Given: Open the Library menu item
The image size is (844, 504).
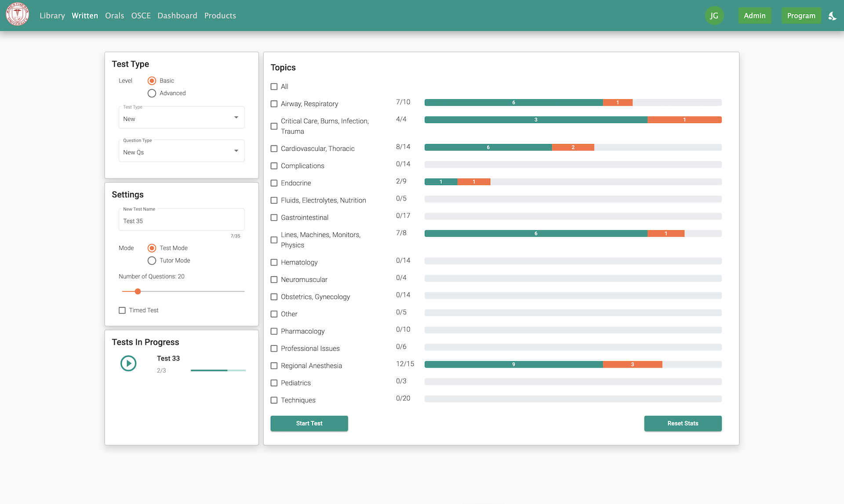Looking at the screenshot, I should 52,16.
